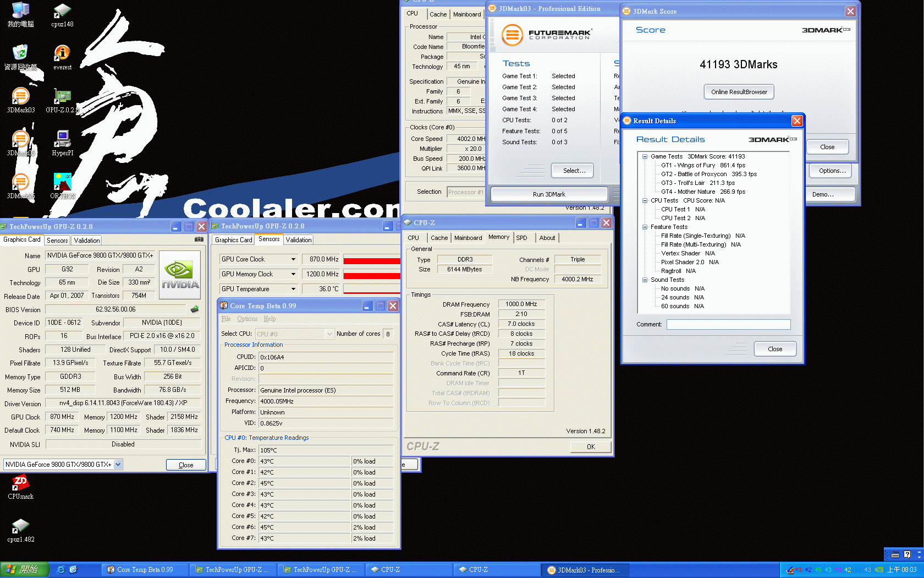Click the BIOS save chip icon in GPU-Z
924x578 pixels.
(195, 309)
